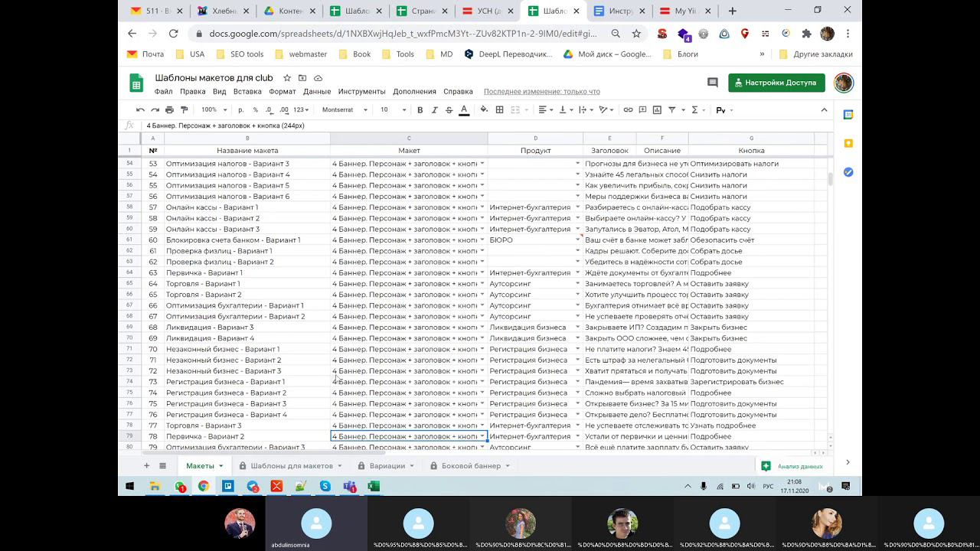Collapse the toolbar with the up chevron
The image size is (980, 551).
point(824,109)
